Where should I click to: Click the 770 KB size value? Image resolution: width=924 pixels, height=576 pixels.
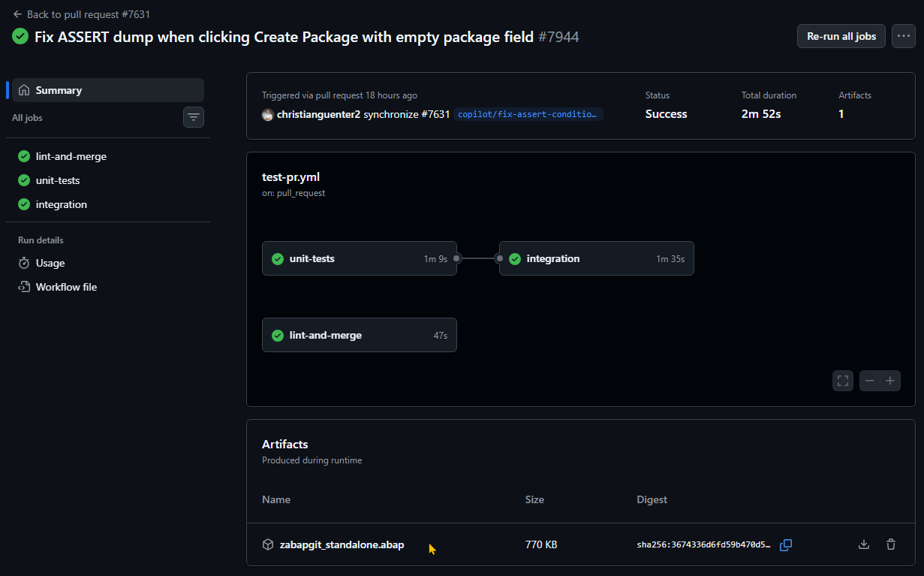click(541, 544)
